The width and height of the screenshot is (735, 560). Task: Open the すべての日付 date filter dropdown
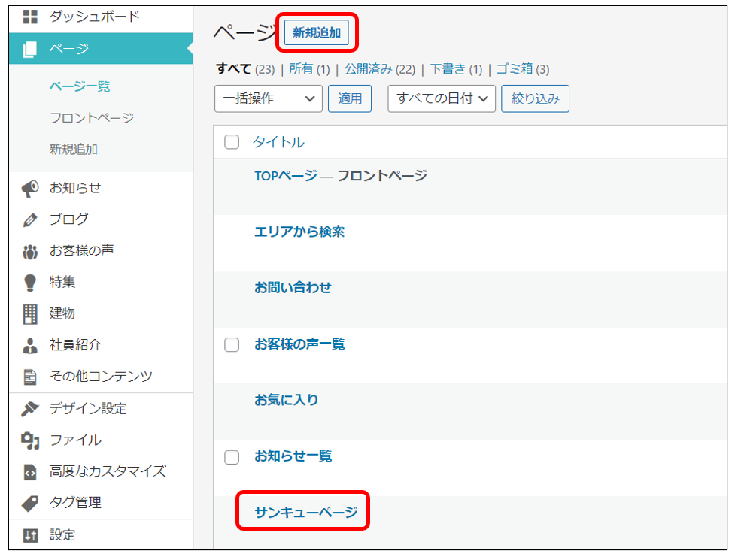tap(442, 98)
